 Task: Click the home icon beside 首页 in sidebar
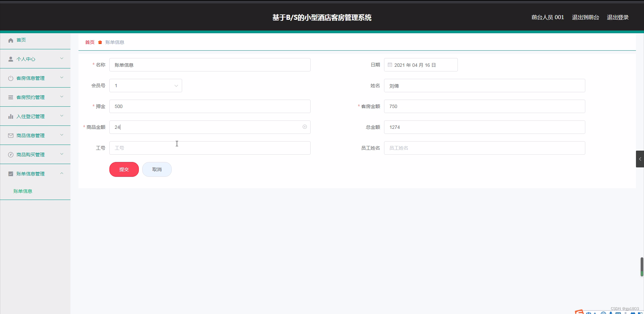tap(11, 40)
